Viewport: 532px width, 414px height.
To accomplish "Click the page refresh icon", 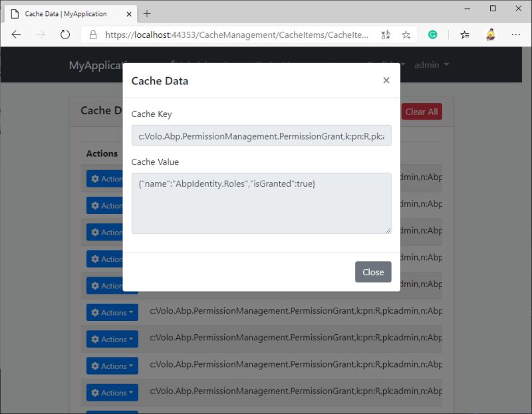I will point(65,35).
